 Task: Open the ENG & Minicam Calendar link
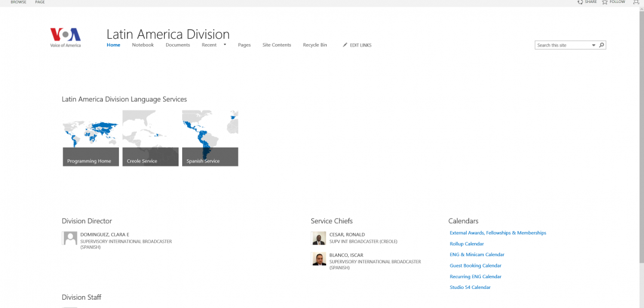click(x=477, y=255)
